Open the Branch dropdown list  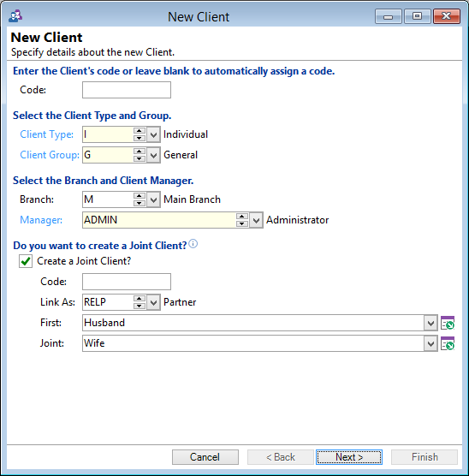(x=153, y=199)
